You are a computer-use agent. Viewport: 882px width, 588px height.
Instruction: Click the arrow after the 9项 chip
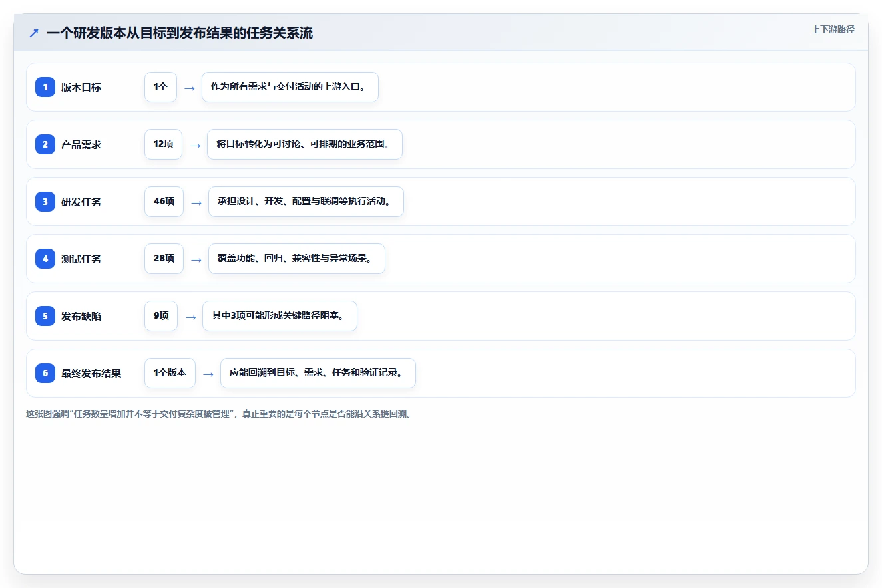coord(190,317)
